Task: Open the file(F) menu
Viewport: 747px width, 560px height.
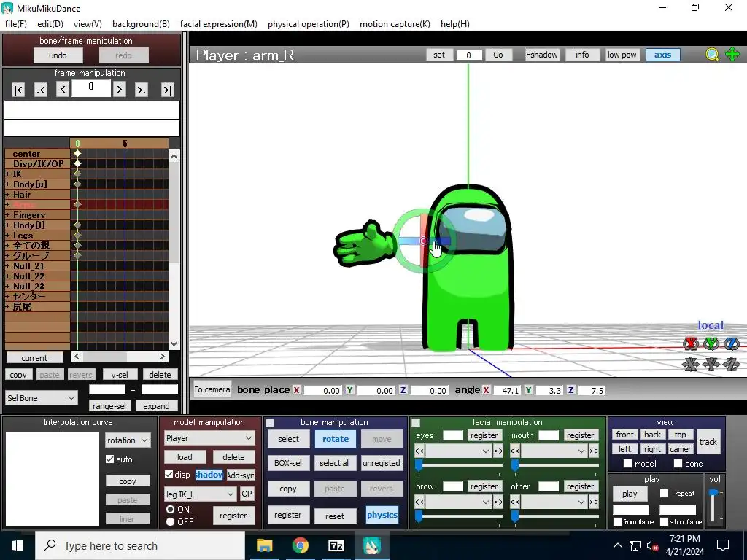Action: point(16,24)
